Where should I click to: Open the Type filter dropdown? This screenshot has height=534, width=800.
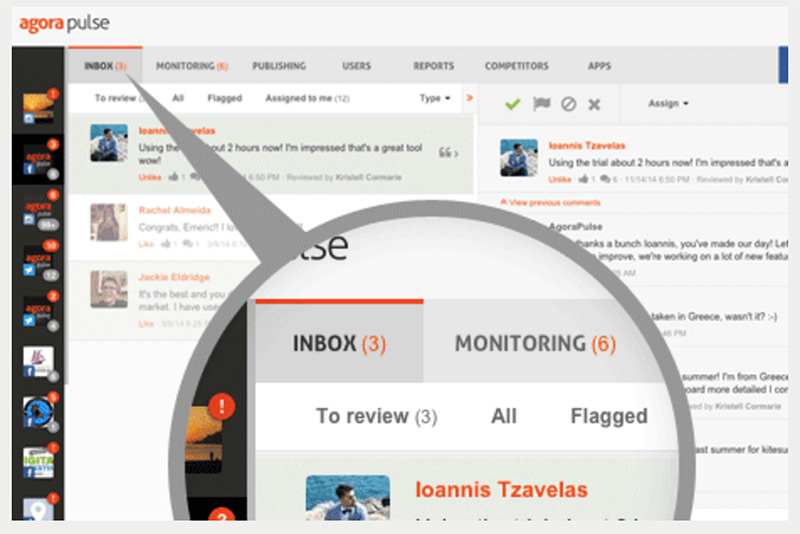click(x=435, y=98)
